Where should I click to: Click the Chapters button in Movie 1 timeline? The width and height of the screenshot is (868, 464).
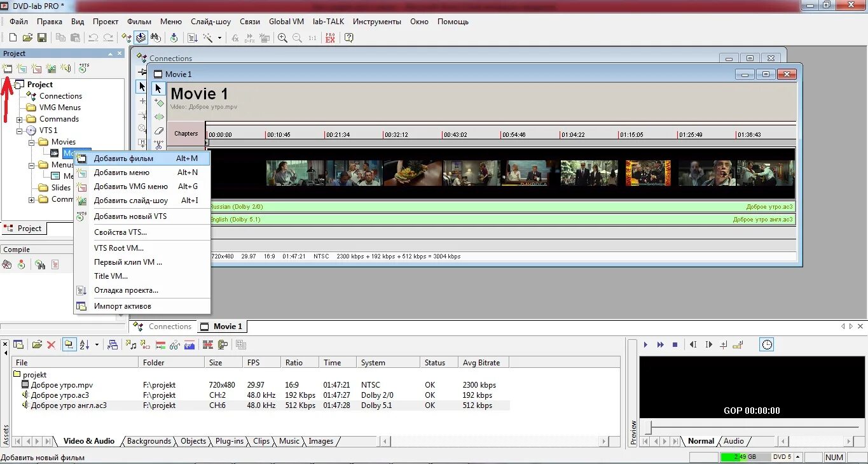186,134
